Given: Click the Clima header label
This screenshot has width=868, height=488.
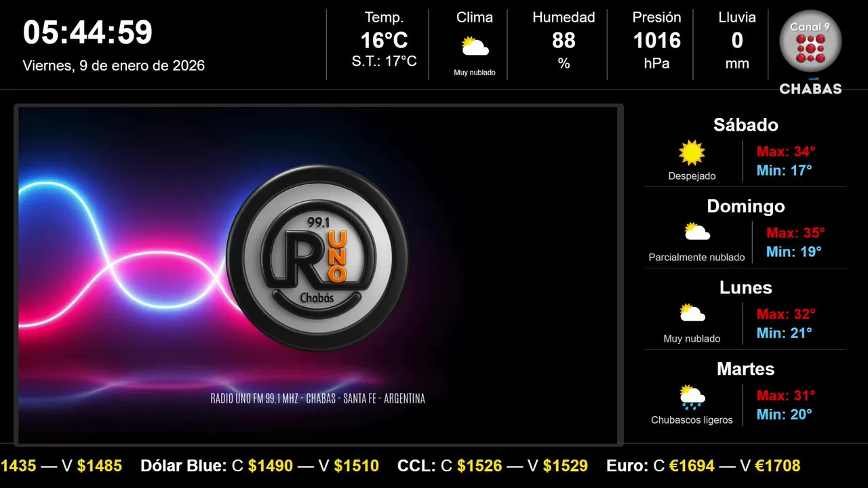Looking at the screenshot, I should 475,18.
